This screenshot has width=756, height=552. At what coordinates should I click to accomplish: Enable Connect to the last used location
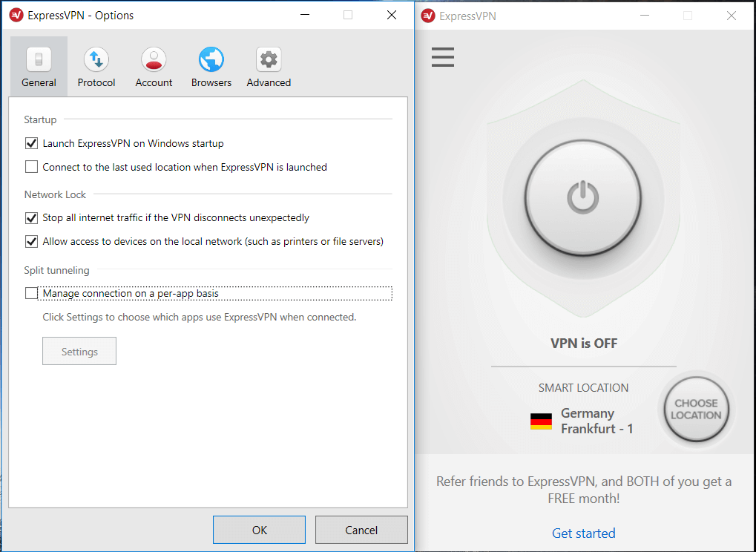(31, 167)
